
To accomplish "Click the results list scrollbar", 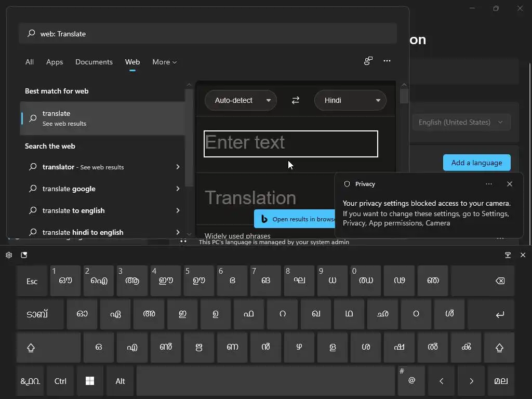I will (189, 137).
